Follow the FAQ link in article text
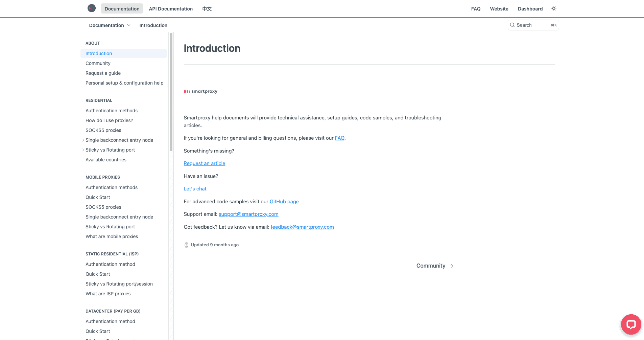The image size is (644, 340). pos(339,138)
